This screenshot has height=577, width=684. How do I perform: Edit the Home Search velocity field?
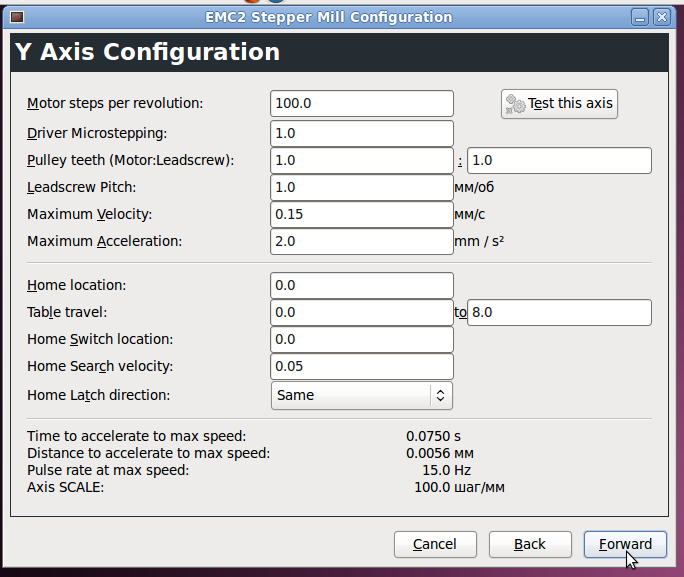(x=362, y=367)
